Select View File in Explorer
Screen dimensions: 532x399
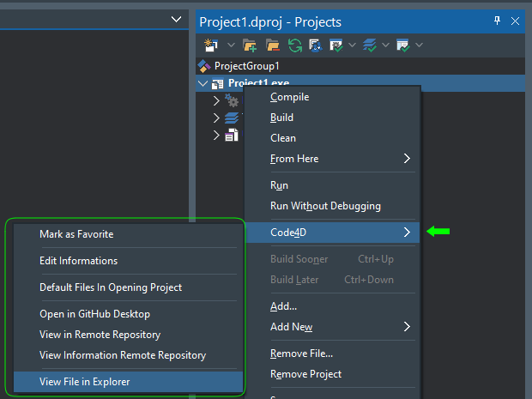(128, 382)
